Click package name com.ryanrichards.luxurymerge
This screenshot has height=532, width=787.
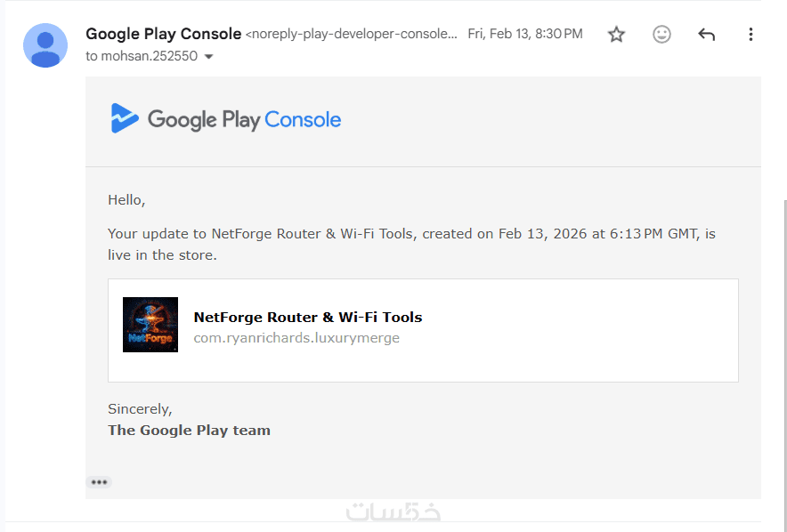[x=296, y=338]
